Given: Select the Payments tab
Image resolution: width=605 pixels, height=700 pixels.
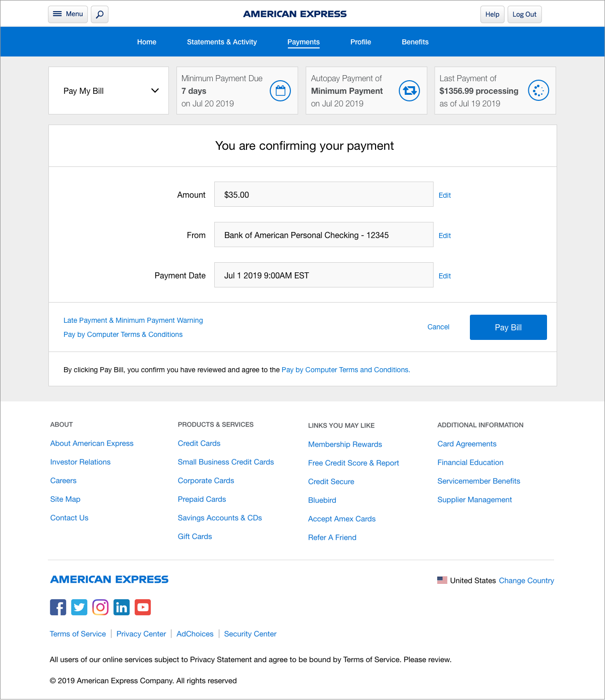Looking at the screenshot, I should tap(304, 42).
